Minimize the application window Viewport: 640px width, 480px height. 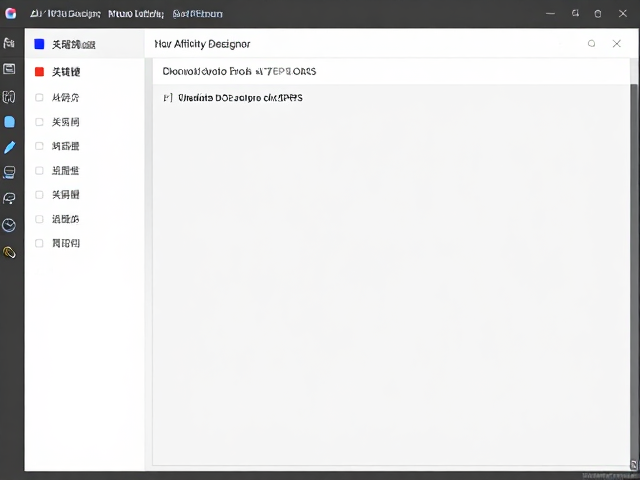pos(550,13)
